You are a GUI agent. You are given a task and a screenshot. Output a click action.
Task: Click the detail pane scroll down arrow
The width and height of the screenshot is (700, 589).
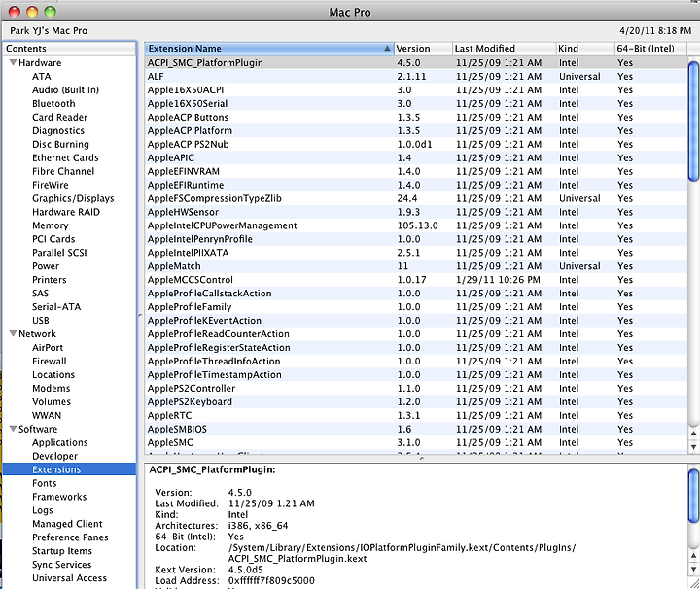pos(693,570)
